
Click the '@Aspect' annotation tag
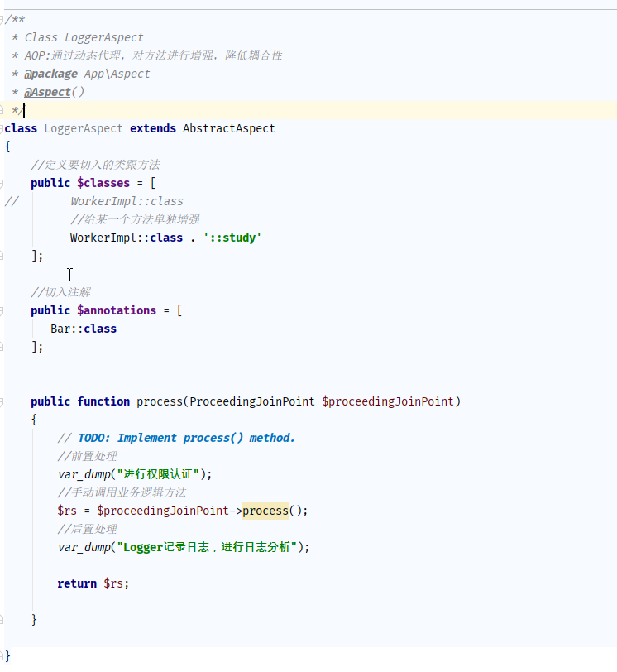click(x=47, y=92)
